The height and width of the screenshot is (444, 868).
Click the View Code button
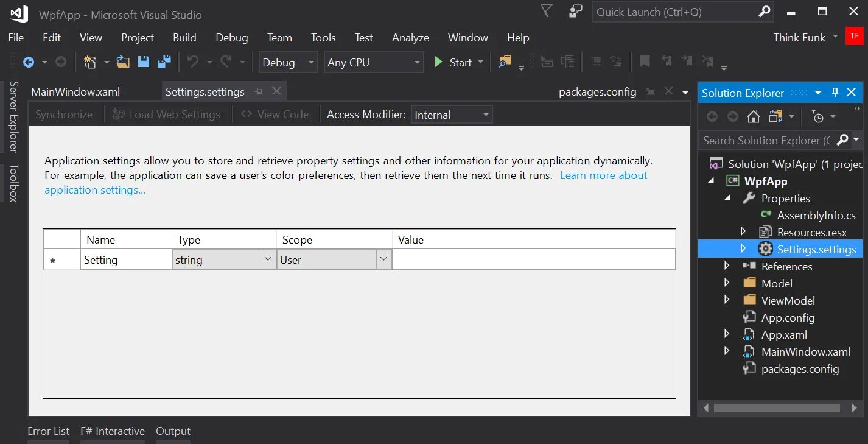[x=275, y=114]
